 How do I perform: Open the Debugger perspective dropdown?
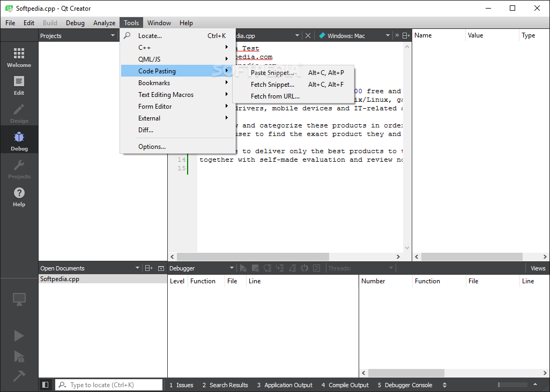click(232, 268)
